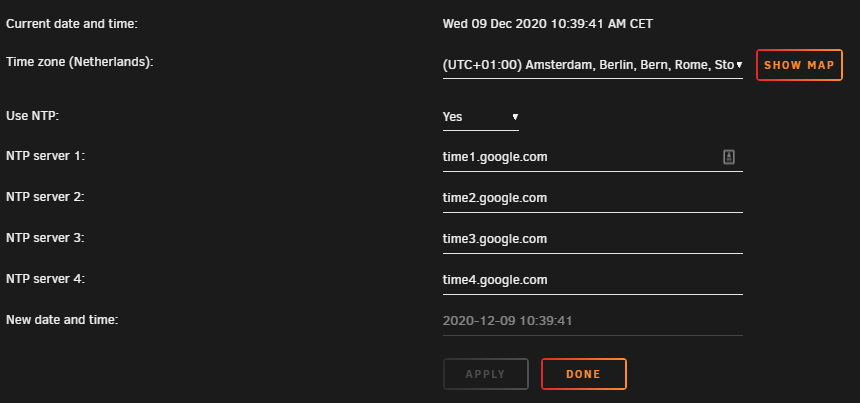The width and height of the screenshot is (860, 403).
Task: Focus the time3.google.com server field
Action: tap(592, 239)
